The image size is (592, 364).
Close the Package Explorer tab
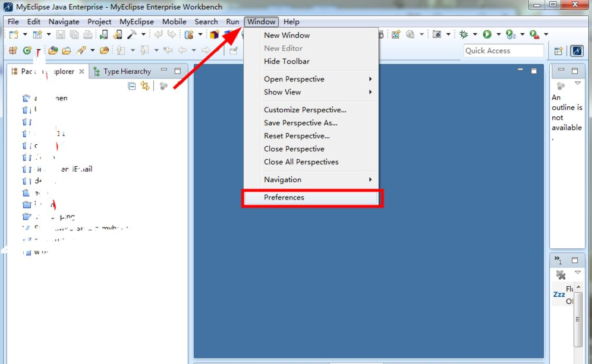pos(81,71)
